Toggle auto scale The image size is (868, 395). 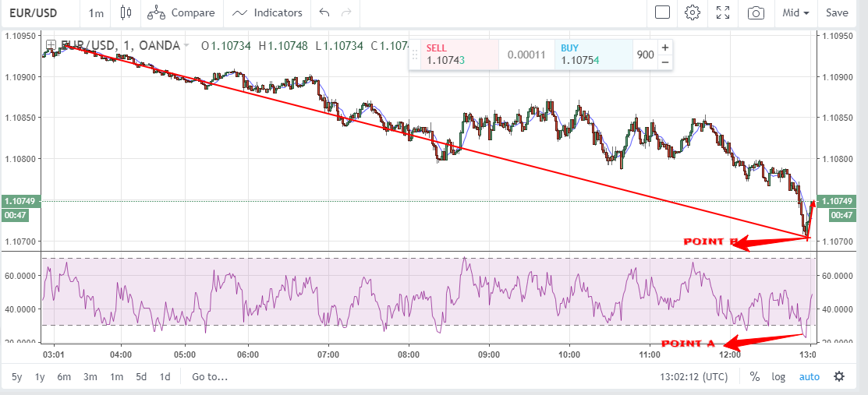pos(809,377)
